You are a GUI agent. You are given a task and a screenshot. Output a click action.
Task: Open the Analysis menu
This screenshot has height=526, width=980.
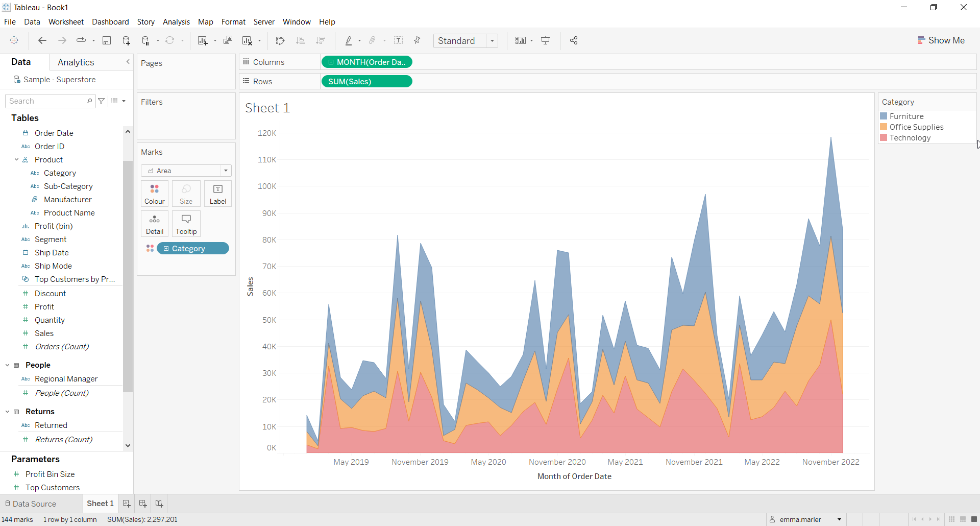pos(176,22)
